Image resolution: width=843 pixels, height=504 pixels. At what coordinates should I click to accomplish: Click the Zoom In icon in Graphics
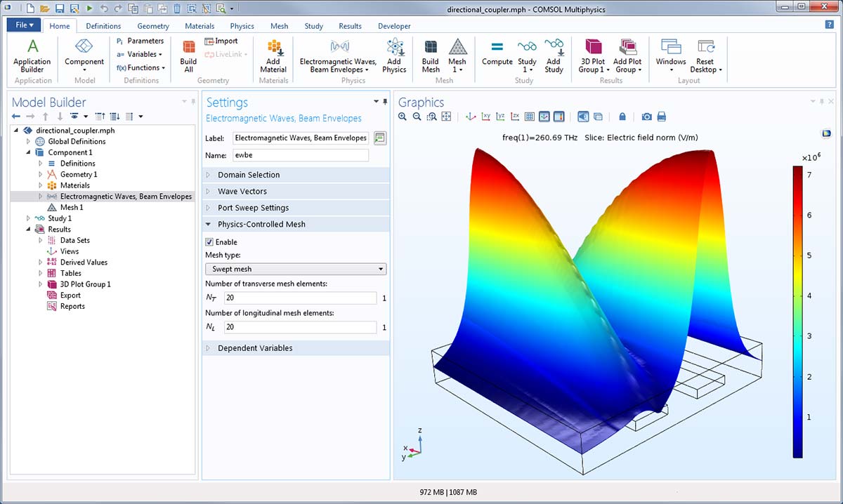click(403, 117)
